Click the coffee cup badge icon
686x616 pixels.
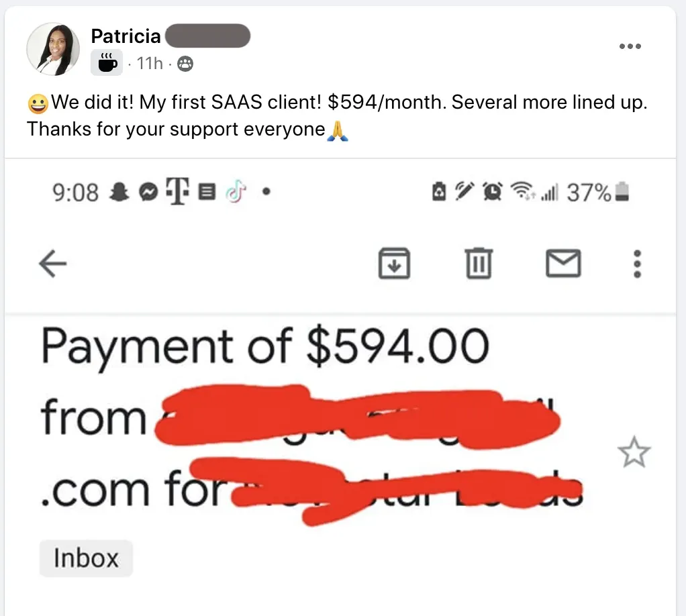pyautogui.click(x=107, y=63)
